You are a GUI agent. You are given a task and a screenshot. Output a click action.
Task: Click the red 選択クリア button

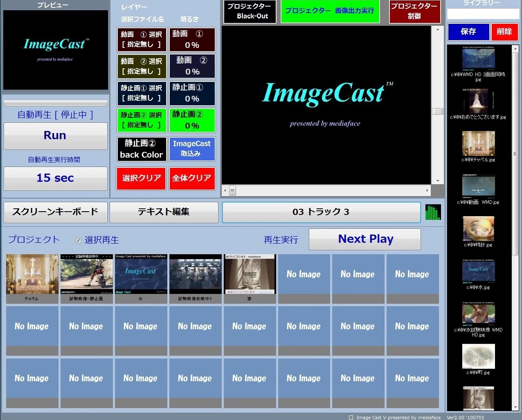pyautogui.click(x=142, y=178)
